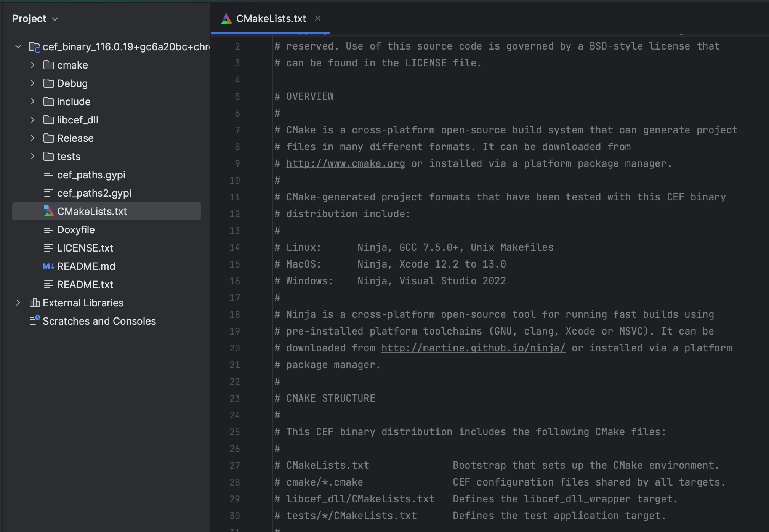Open the http://martine.github.io/ninja/ link

[473, 347]
